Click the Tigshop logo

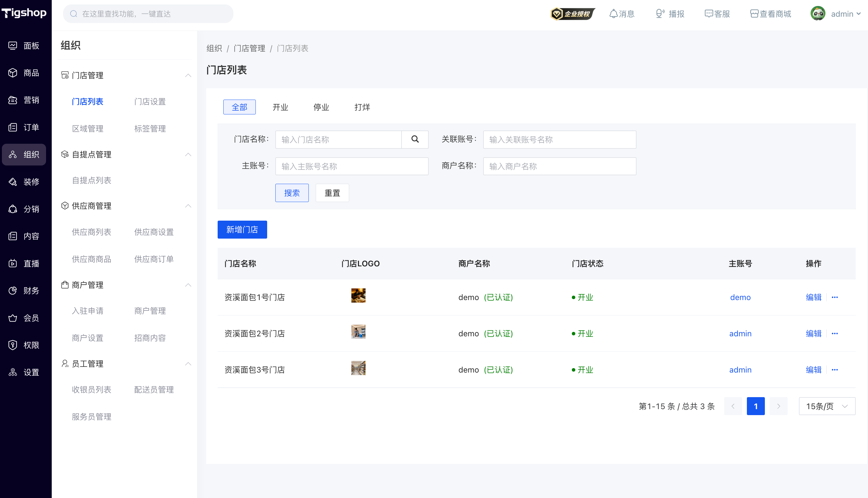pos(24,13)
